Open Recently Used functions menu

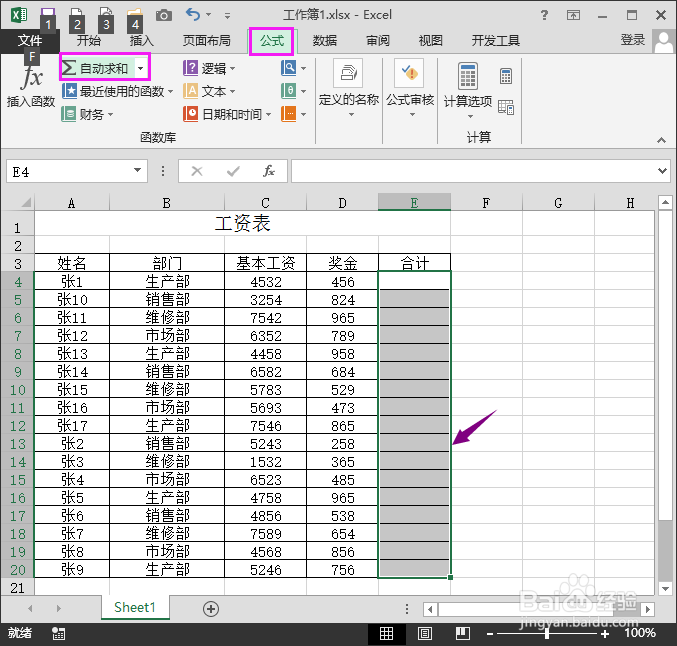(117, 91)
